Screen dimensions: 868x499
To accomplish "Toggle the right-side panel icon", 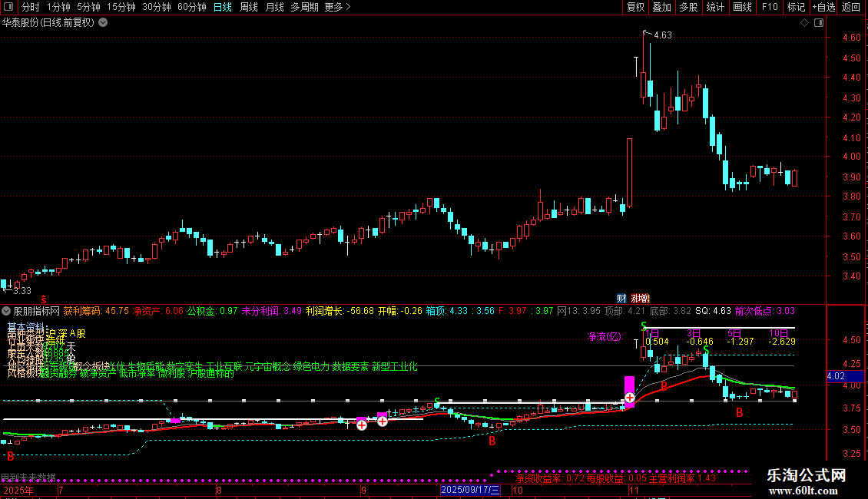I will (819, 23).
